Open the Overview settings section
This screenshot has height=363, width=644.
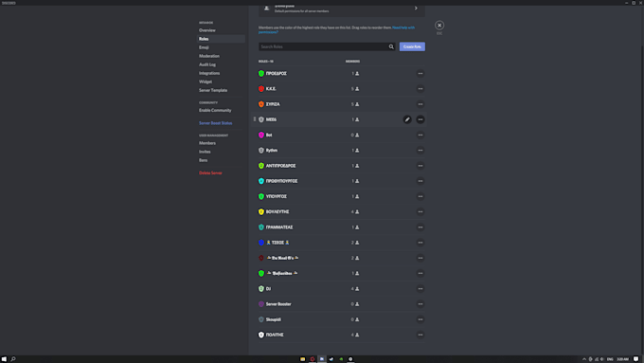207,30
